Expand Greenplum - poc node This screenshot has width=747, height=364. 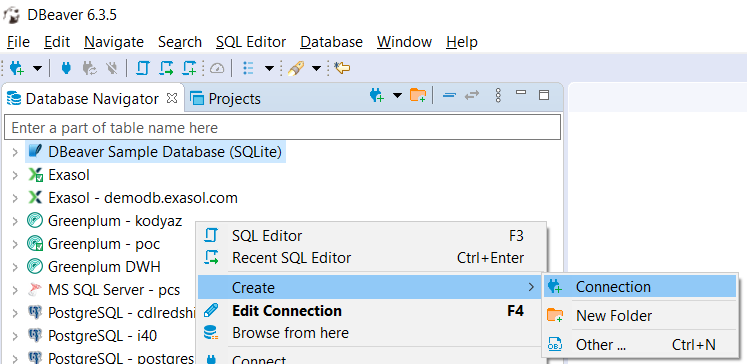tap(15, 244)
